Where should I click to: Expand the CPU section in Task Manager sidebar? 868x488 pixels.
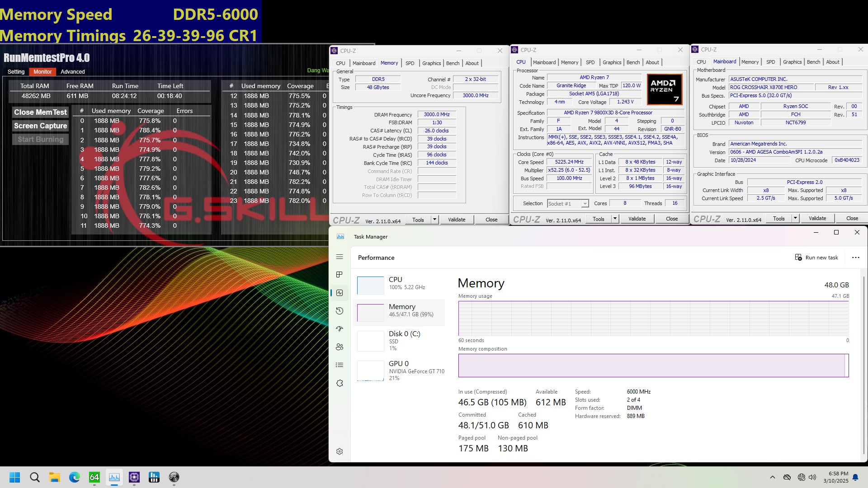396,283
